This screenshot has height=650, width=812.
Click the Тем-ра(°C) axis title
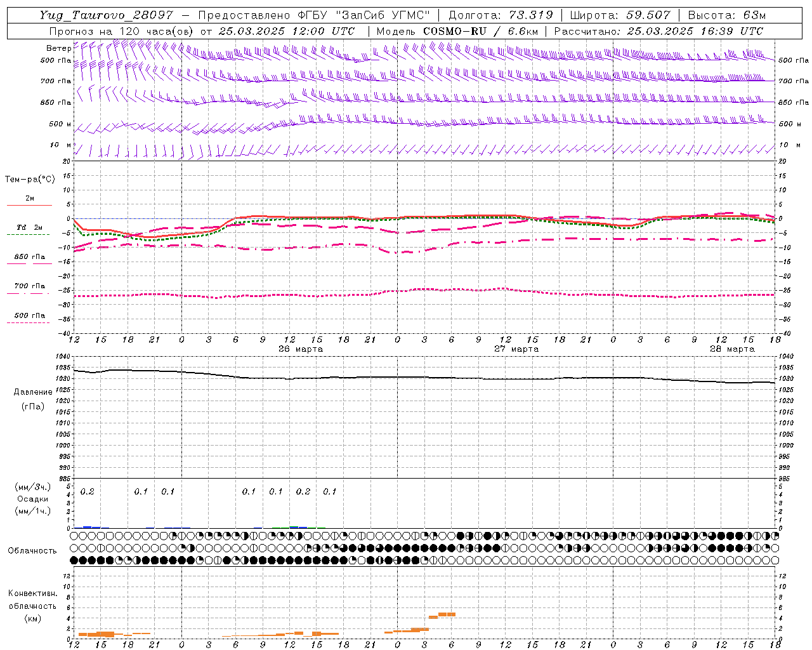coord(30,180)
